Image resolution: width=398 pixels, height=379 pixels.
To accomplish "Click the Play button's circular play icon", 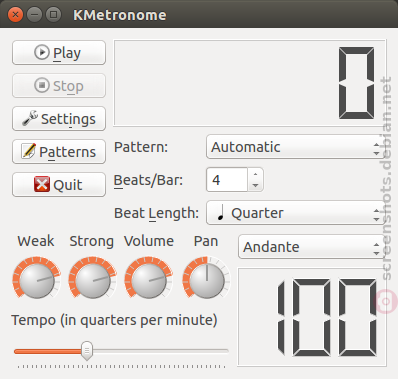I will [42, 52].
